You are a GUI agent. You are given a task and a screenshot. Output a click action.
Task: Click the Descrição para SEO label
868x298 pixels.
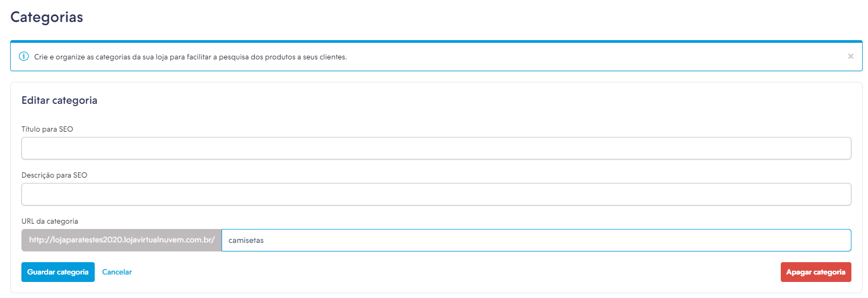pyautogui.click(x=54, y=175)
